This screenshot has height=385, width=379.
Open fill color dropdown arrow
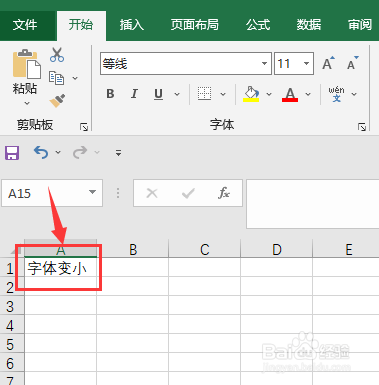coord(269,94)
